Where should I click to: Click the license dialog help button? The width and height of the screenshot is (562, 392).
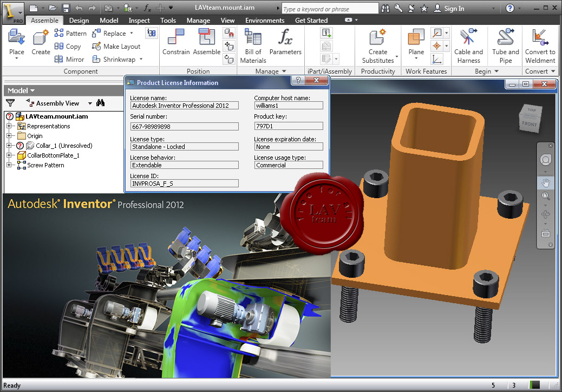pos(298,80)
